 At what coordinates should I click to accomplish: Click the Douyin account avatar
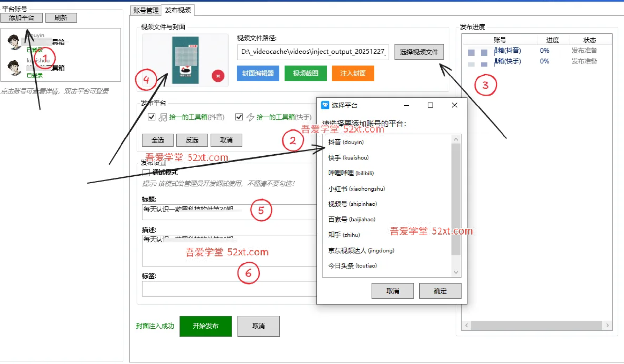coord(14,42)
